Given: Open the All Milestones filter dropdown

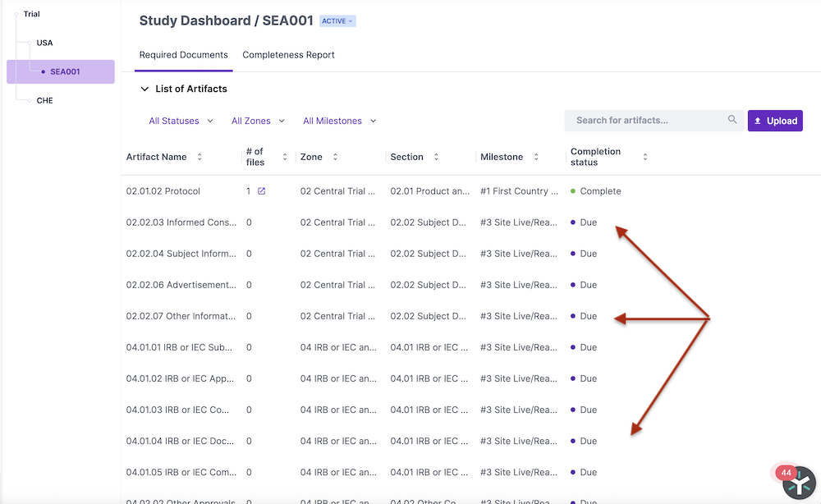Looking at the screenshot, I should click(x=339, y=121).
